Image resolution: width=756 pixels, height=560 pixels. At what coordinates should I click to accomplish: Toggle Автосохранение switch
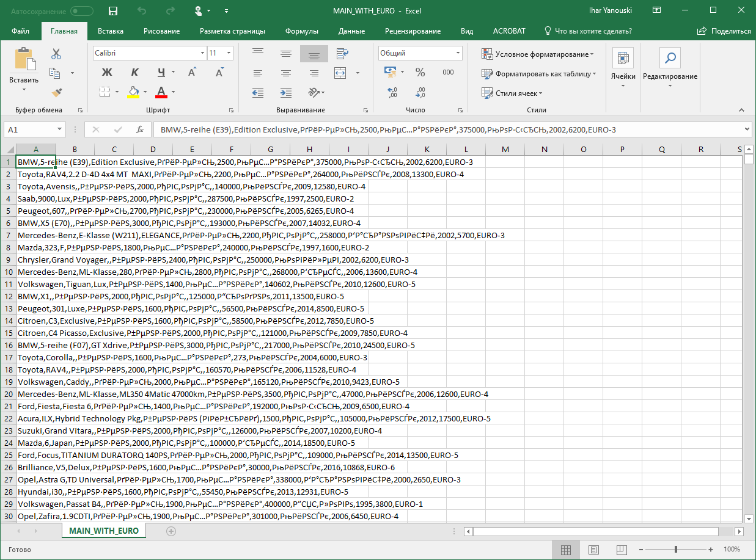click(x=82, y=11)
